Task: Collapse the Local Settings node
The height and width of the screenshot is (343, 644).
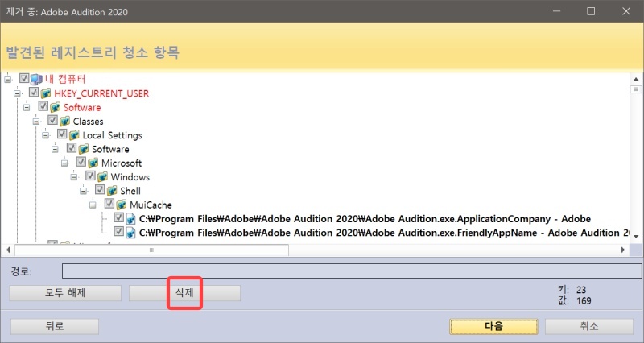Action: click(x=46, y=135)
